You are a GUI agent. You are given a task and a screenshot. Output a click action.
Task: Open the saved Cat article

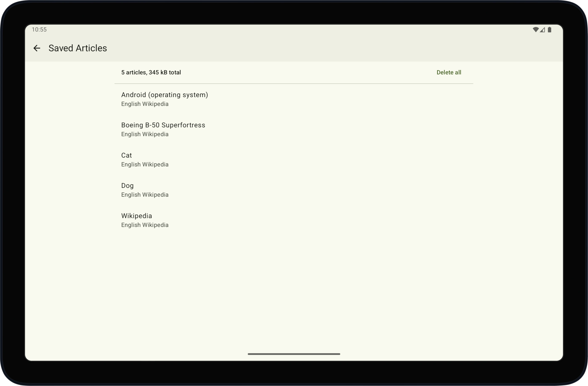click(x=127, y=155)
